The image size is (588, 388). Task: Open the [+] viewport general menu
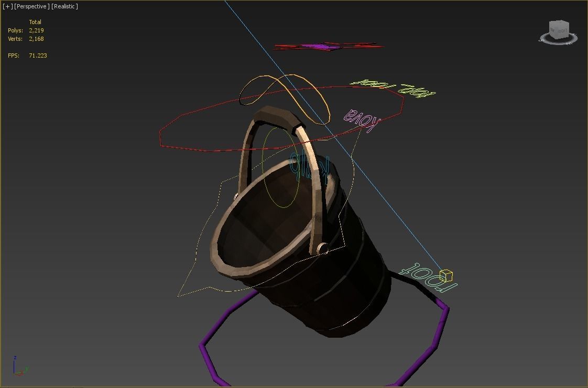coord(7,6)
